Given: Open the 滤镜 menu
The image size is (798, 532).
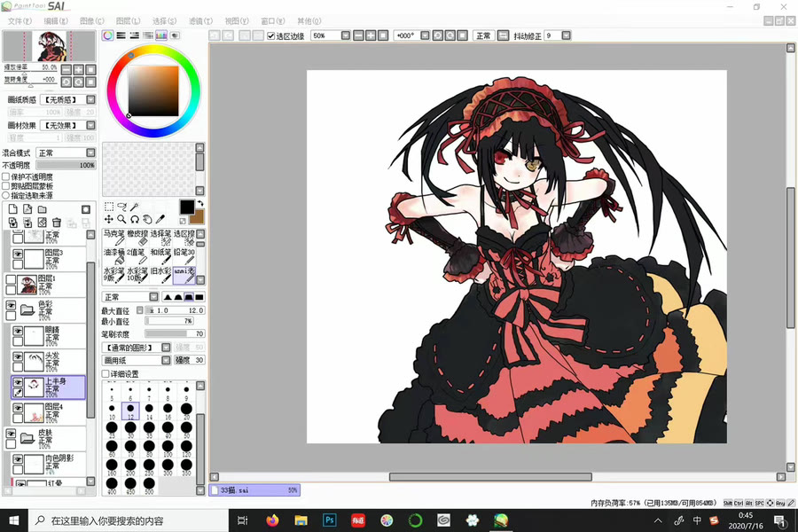Looking at the screenshot, I should (x=200, y=21).
